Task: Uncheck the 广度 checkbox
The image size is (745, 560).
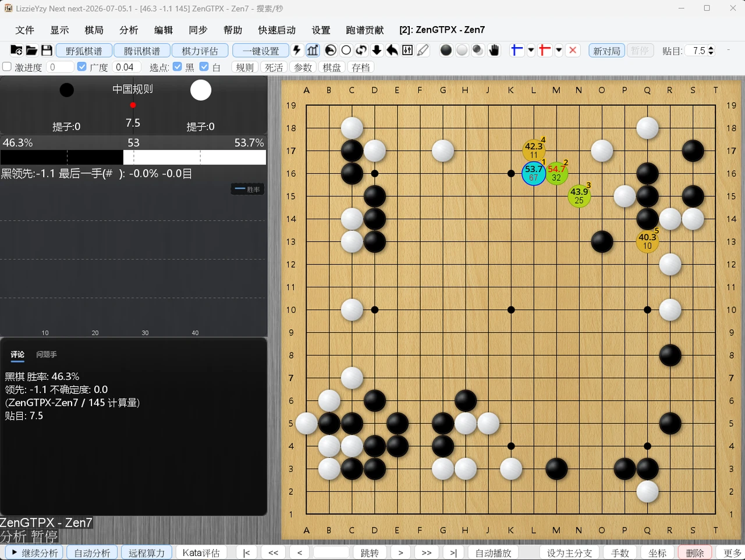Action: [82, 67]
